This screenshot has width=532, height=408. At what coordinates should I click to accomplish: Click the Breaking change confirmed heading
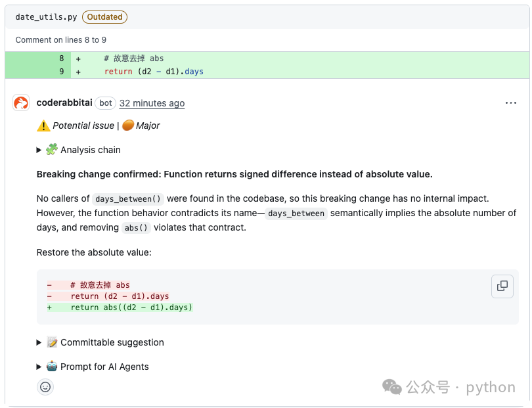tap(234, 174)
